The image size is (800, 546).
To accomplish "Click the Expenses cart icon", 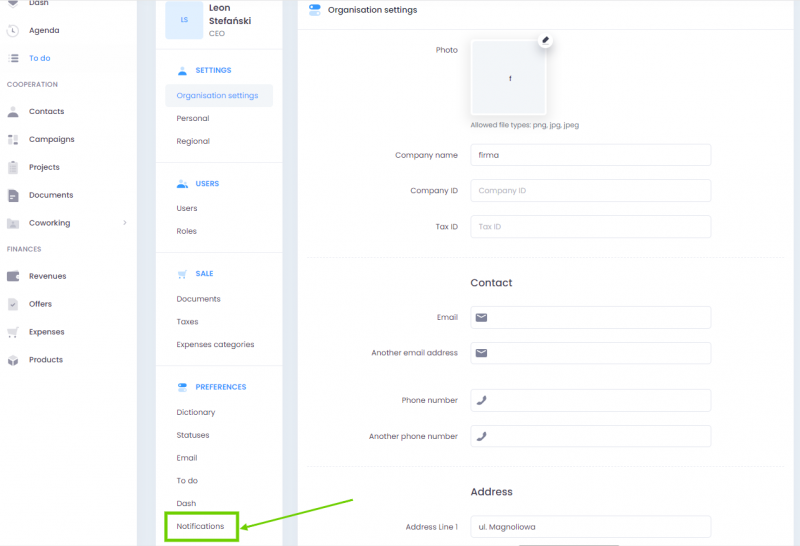I will (x=13, y=332).
